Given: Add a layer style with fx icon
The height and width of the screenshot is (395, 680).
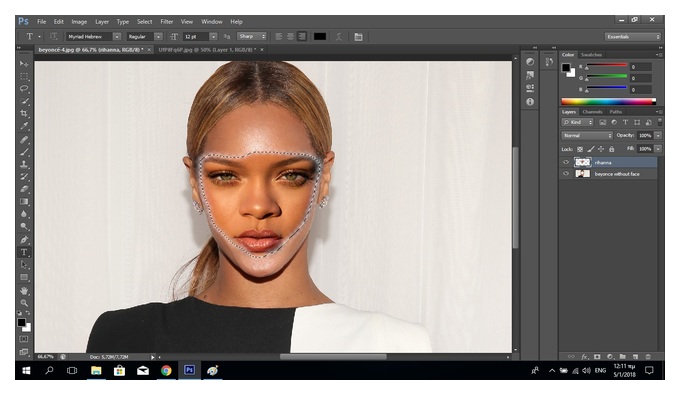Looking at the screenshot, I should pos(584,356).
